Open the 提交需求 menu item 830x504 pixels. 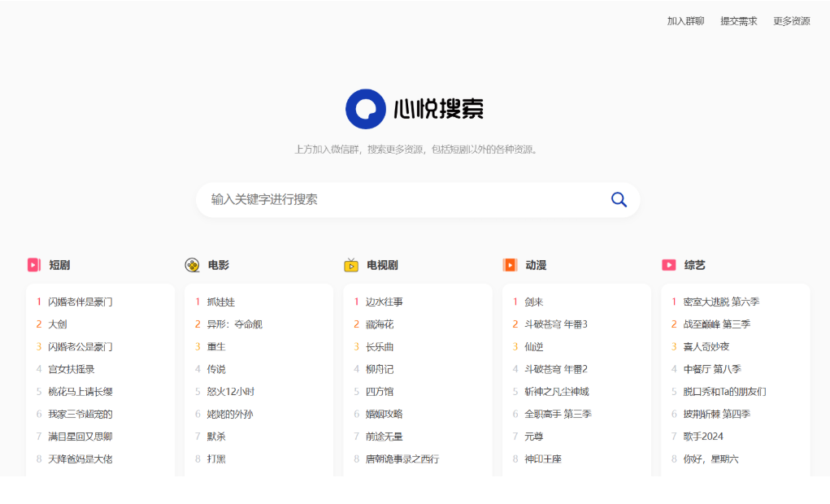click(x=738, y=21)
